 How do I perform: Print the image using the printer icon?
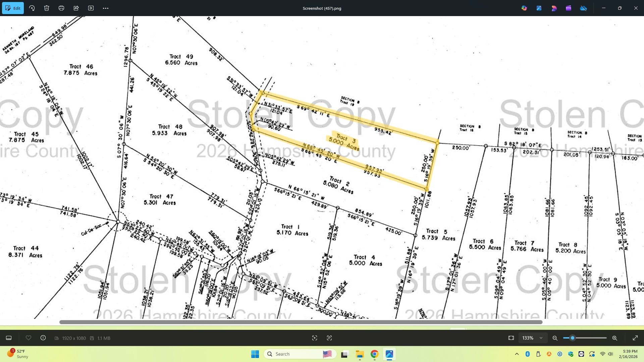click(x=61, y=8)
